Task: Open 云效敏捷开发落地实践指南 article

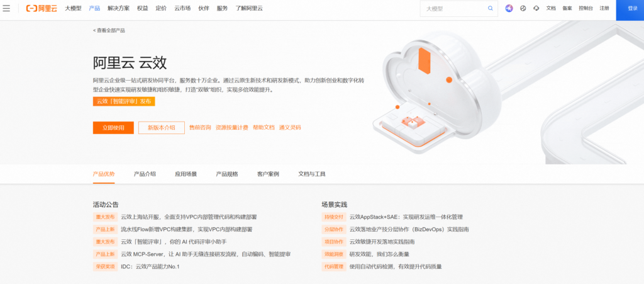Action: pos(382,242)
